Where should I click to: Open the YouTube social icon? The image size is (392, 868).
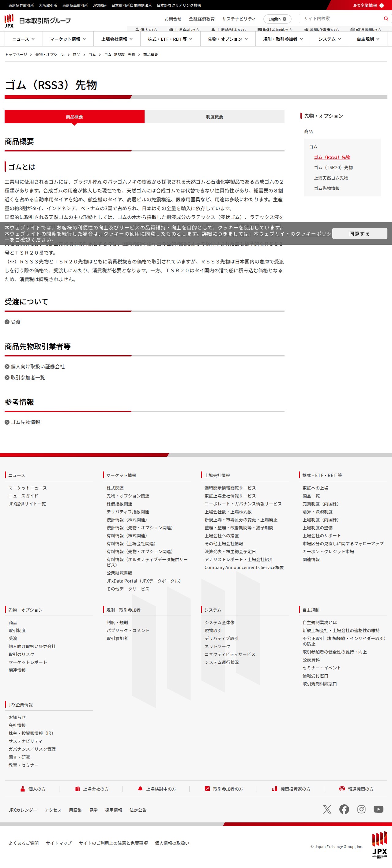click(x=379, y=809)
